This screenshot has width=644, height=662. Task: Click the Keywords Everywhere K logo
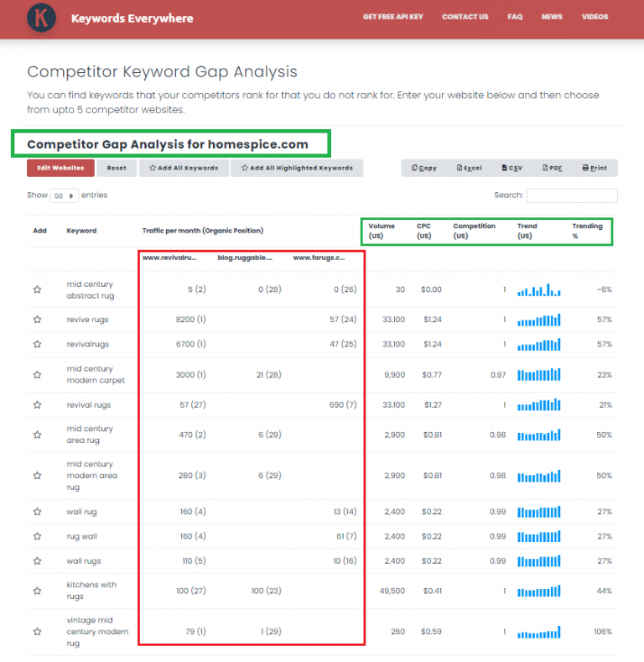[41, 18]
